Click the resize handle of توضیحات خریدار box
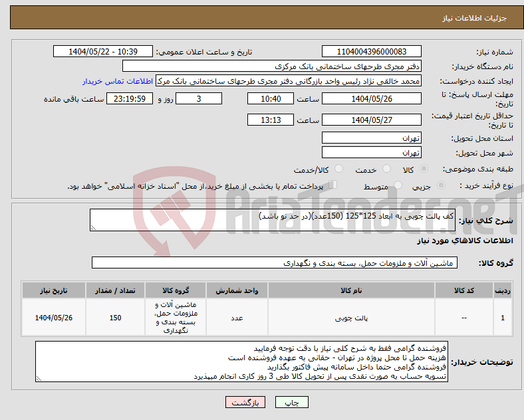 pyautogui.click(x=39, y=379)
